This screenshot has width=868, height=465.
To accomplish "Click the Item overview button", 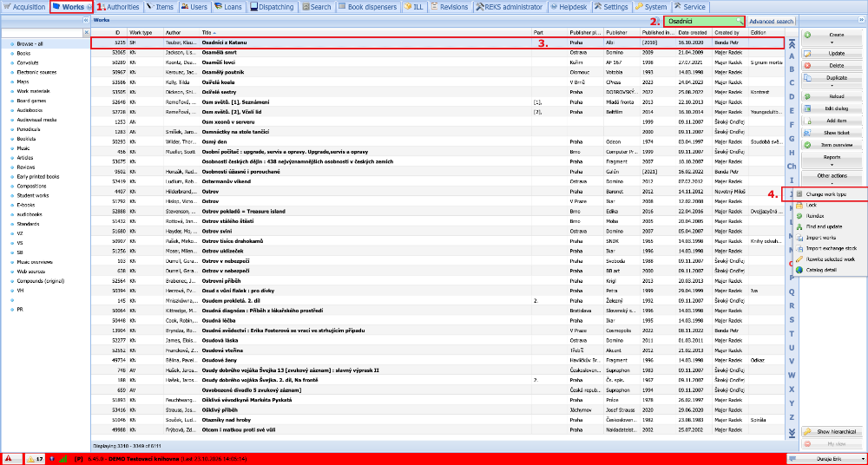I will coord(832,145).
